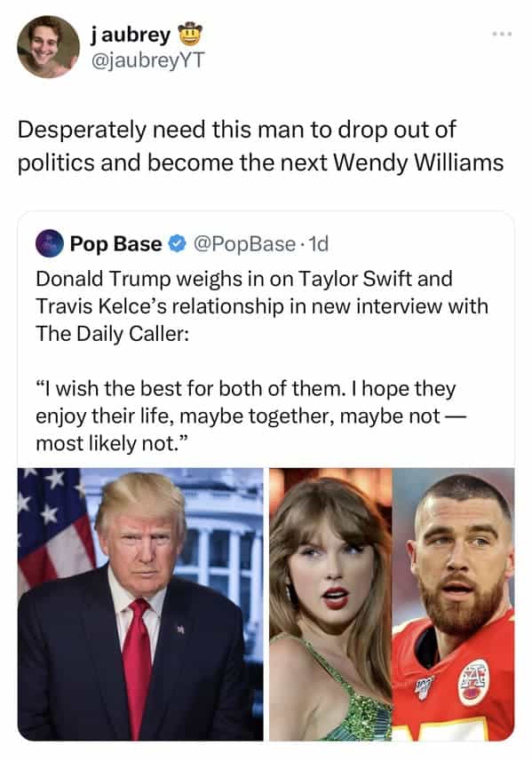Click the blue verified badge next to Pop Base
The width and height of the screenshot is (532, 761).
tap(177, 243)
